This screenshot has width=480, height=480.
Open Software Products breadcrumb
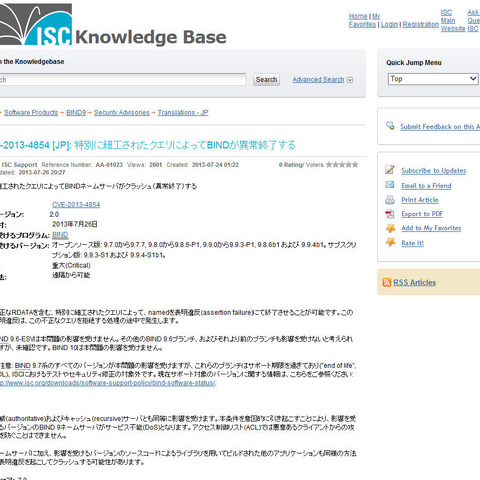(x=31, y=113)
